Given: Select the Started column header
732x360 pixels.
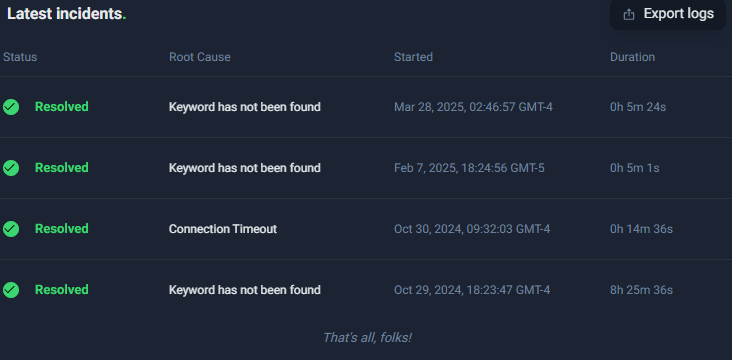Looking at the screenshot, I should pyautogui.click(x=413, y=57).
